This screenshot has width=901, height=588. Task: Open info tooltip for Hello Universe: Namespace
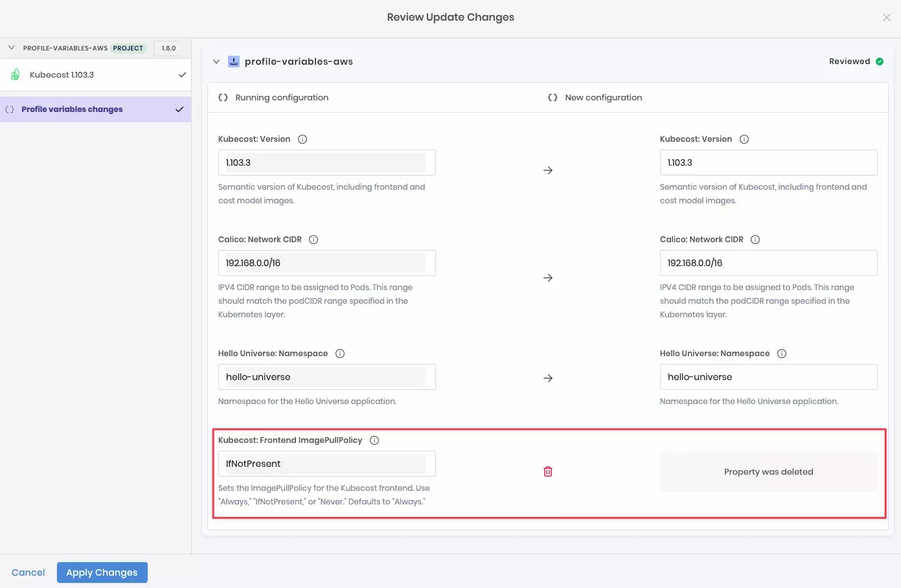[x=340, y=353]
